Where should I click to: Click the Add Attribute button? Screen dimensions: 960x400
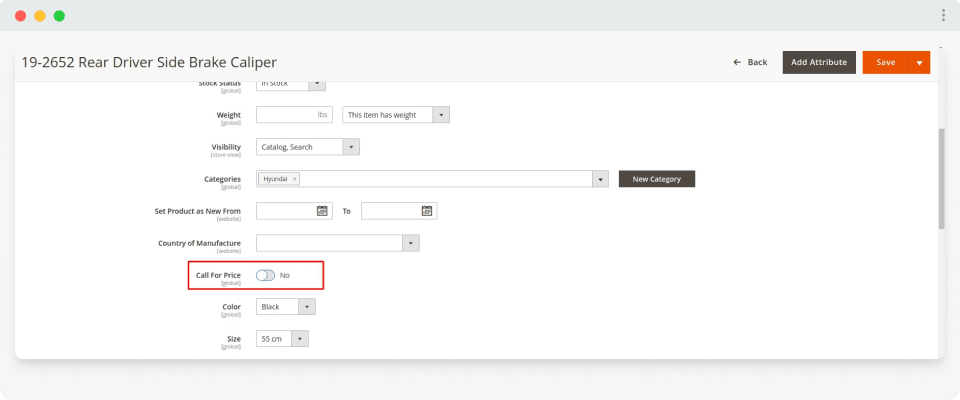click(x=818, y=62)
